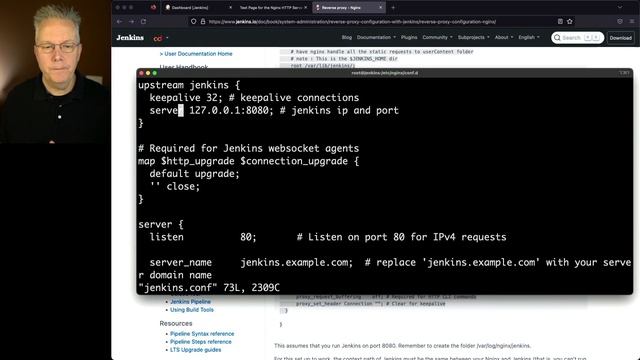
Task: Click the red power icon left of tabs
Action: 153,7
